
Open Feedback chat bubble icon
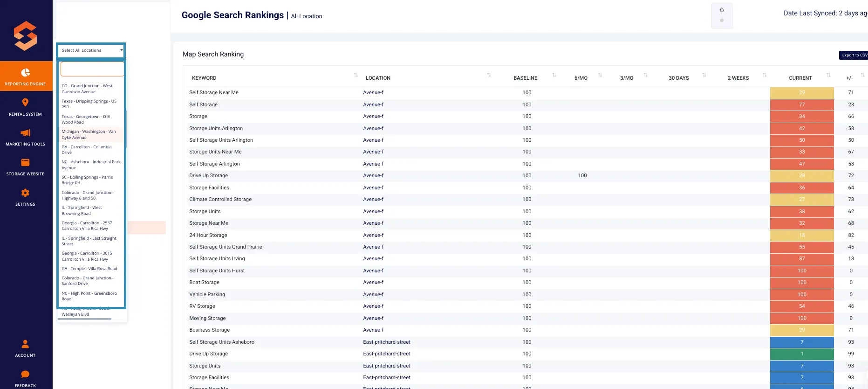25,374
